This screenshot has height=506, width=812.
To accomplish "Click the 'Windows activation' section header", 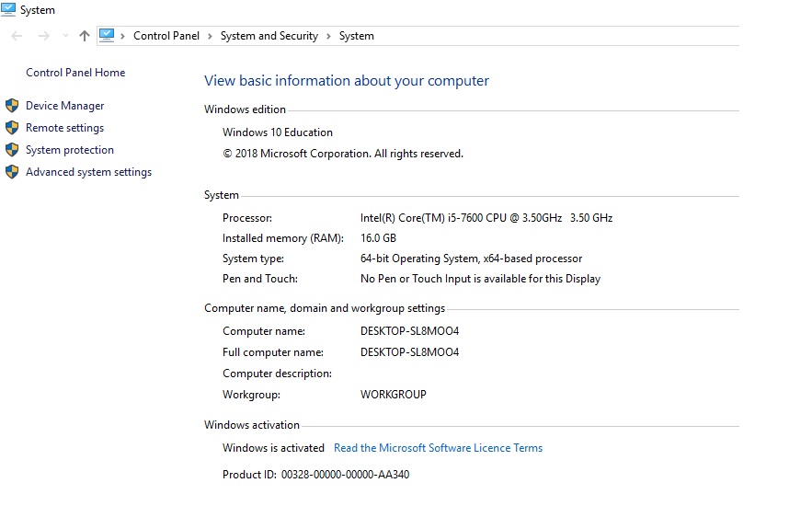I will (x=252, y=425).
